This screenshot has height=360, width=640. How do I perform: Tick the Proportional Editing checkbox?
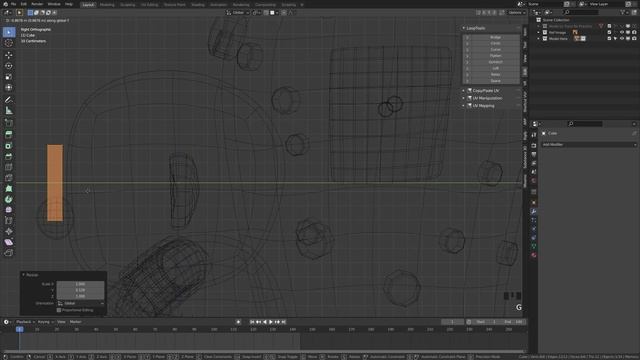(x=59, y=310)
